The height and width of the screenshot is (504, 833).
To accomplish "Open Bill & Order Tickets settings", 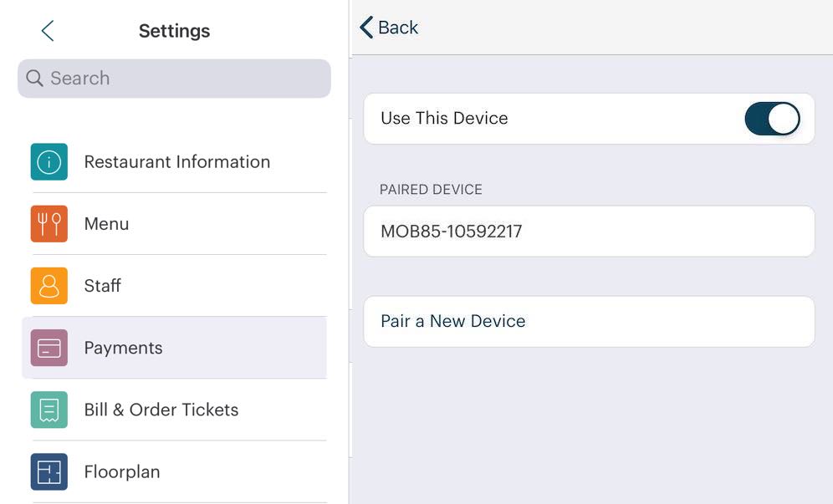I will [161, 410].
